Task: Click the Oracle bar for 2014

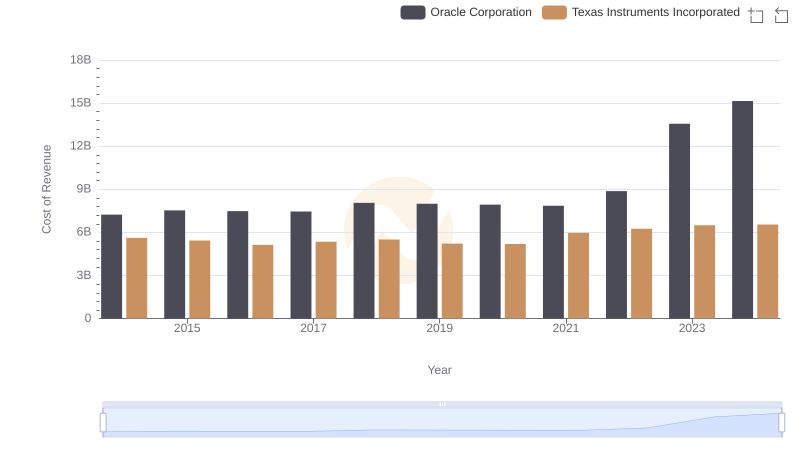Action: point(111,266)
